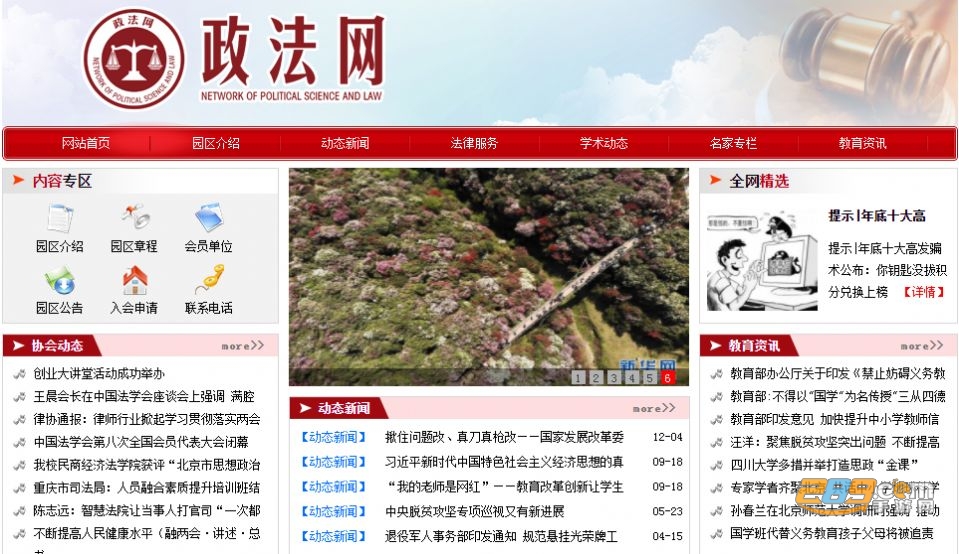Expand more in 协会动态 section
Viewport: 959px width, 554px height.
(x=242, y=346)
